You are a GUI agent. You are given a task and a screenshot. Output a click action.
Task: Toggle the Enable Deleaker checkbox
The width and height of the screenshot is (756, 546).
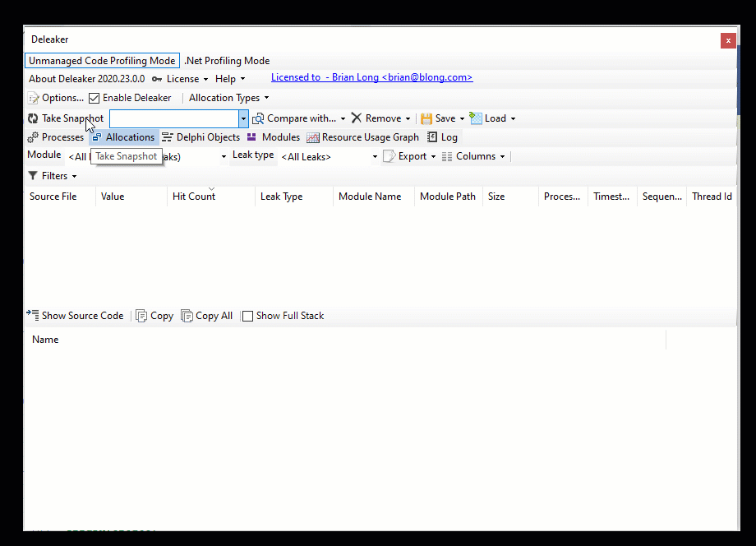94,99
